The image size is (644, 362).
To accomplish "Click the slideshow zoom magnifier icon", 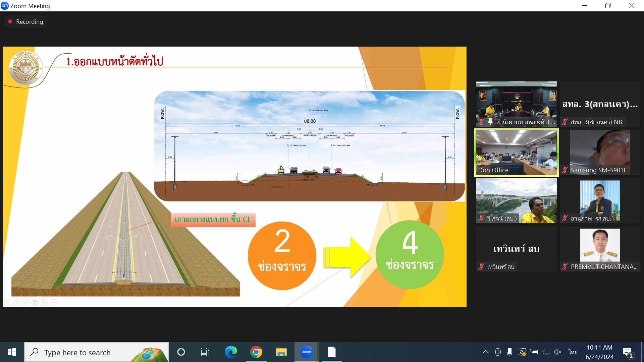I will click(44, 302).
